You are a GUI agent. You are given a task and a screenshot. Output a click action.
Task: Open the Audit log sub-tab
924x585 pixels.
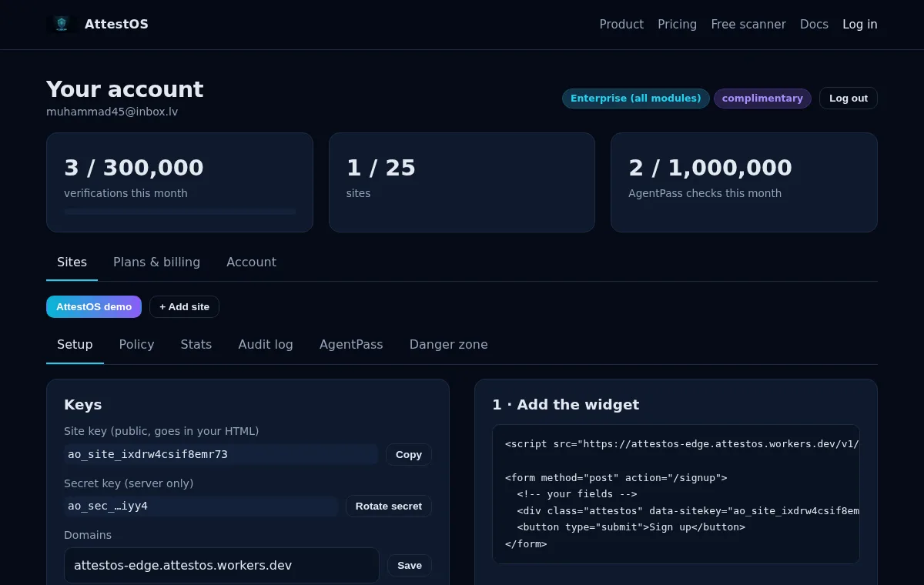266,345
